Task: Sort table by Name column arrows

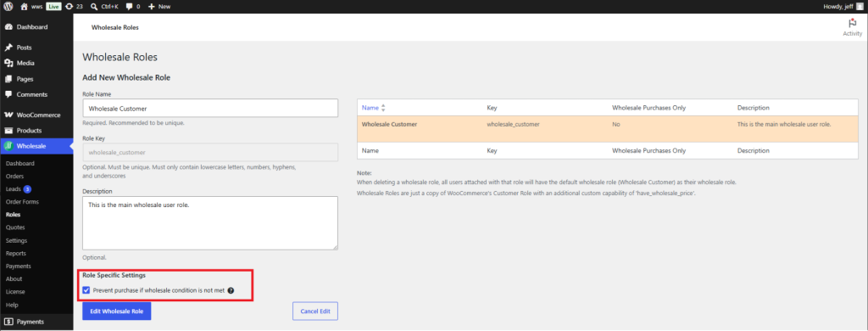Action: pyautogui.click(x=383, y=108)
